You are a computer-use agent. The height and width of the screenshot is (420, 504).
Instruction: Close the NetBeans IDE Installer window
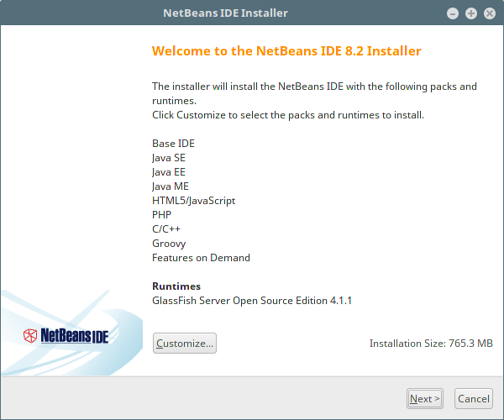(x=490, y=13)
